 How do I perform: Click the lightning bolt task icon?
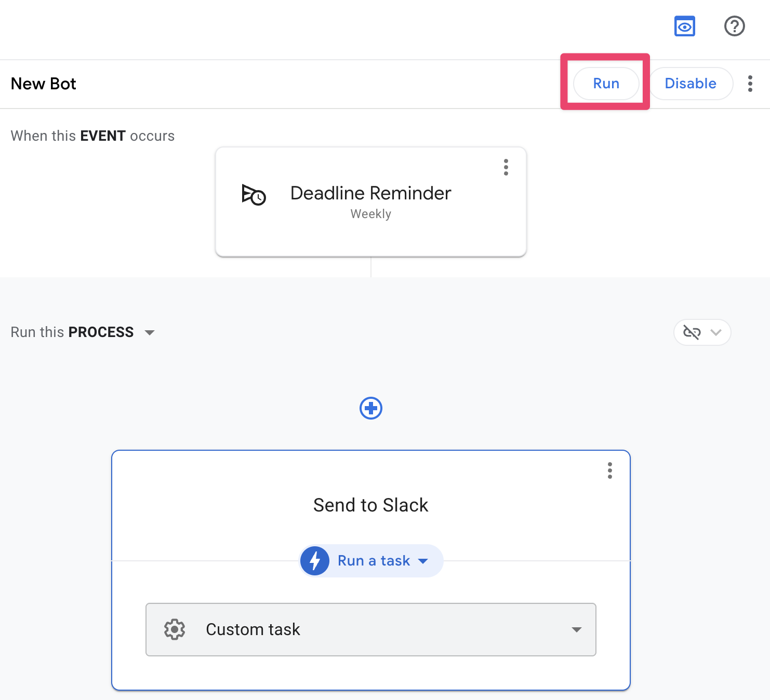315,561
